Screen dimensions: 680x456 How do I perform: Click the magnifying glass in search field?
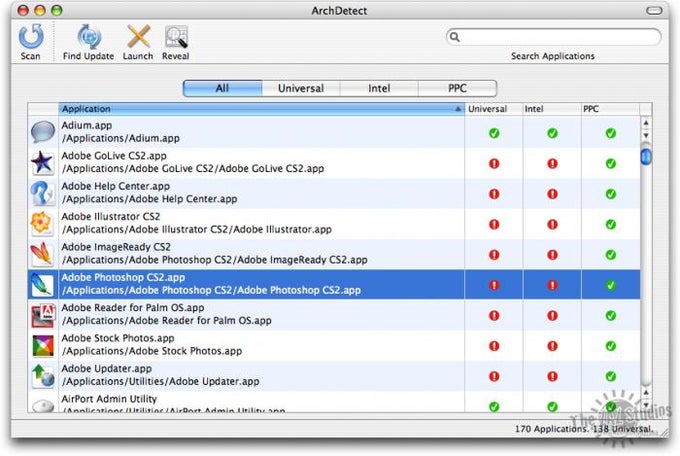tap(454, 37)
